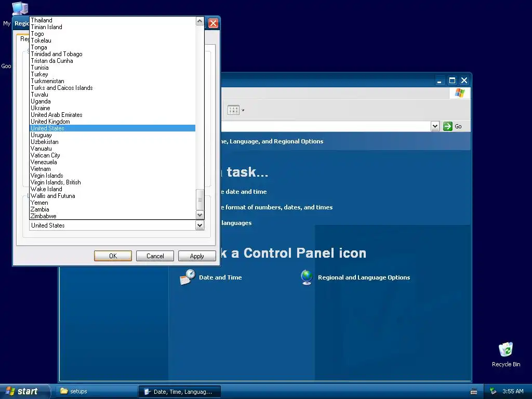Select Tokelau in the country list

tap(112, 41)
